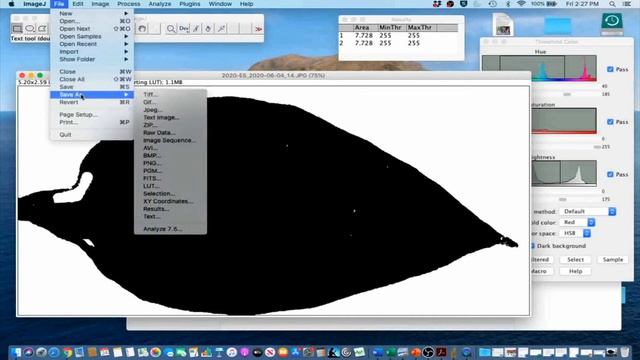Select the Scrolling hand tool

click(142, 29)
